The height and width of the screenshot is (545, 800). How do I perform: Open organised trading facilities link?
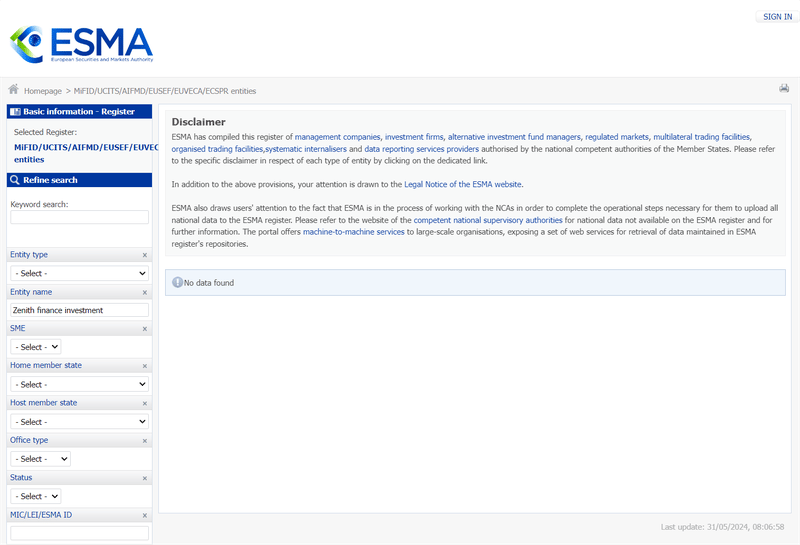[x=217, y=149]
